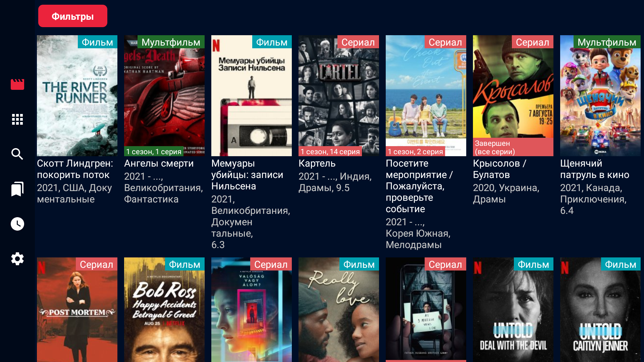Open the movies clapperboard section in sidebar
The image size is (644, 362).
(17, 84)
